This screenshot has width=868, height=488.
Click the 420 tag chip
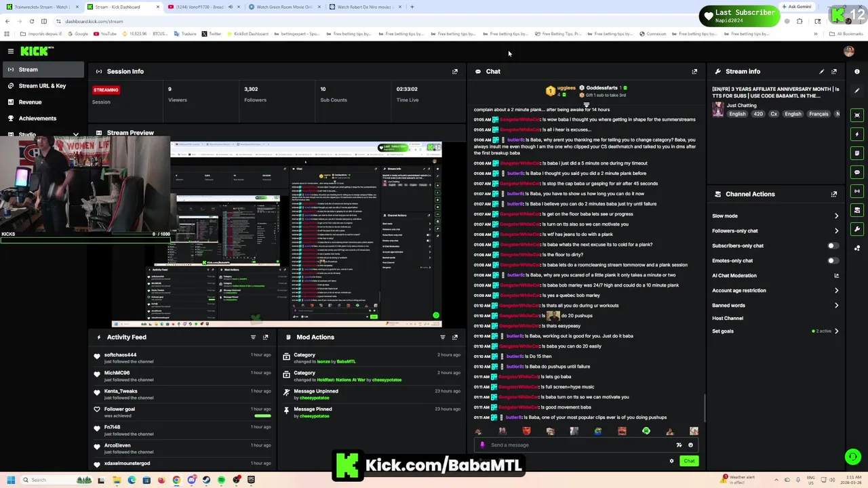[757, 114]
